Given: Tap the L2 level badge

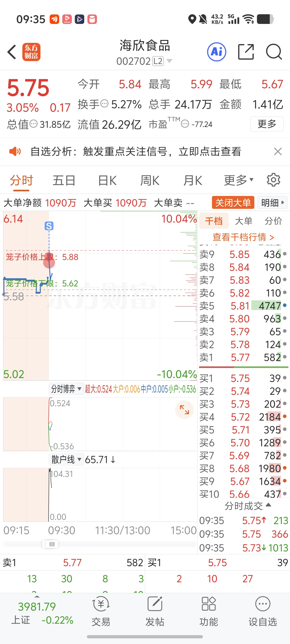Looking at the screenshot, I should click(158, 61).
